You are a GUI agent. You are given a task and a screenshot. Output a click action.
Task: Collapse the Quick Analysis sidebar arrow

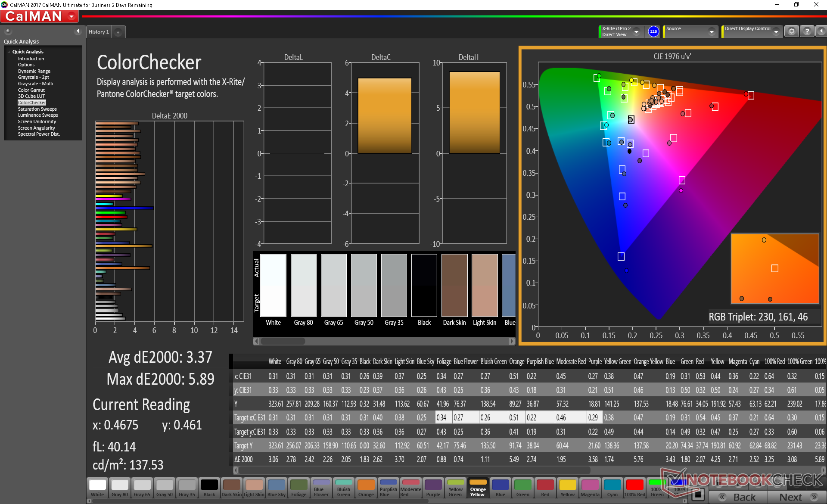click(78, 31)
